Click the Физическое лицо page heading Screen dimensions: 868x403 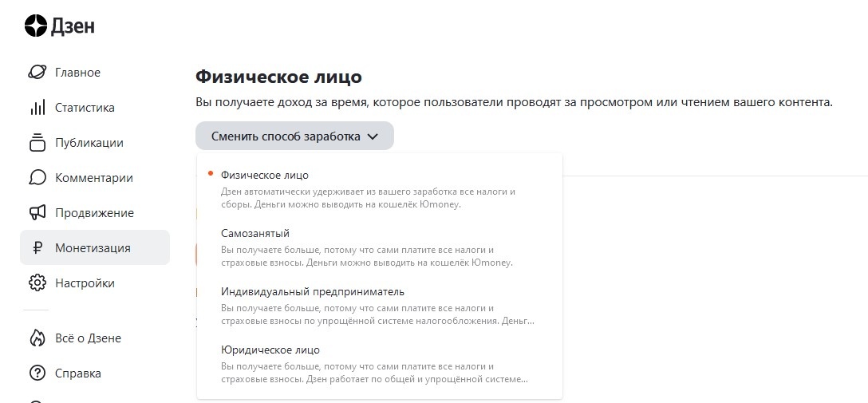(278, 77)
